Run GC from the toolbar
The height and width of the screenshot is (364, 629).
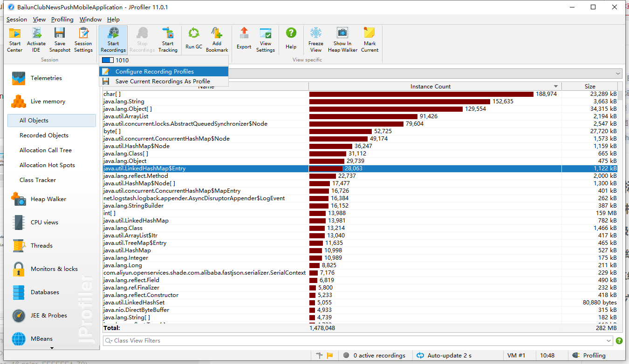(194, 39)
